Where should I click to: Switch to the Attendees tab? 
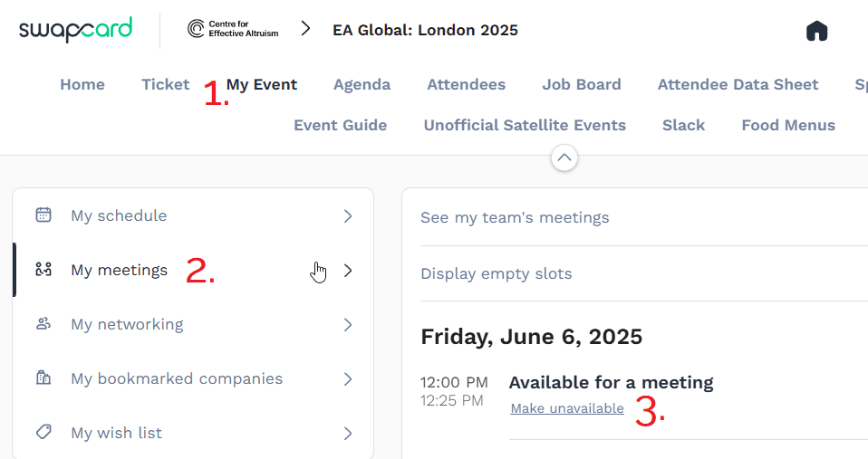click(x=466, y=85)
